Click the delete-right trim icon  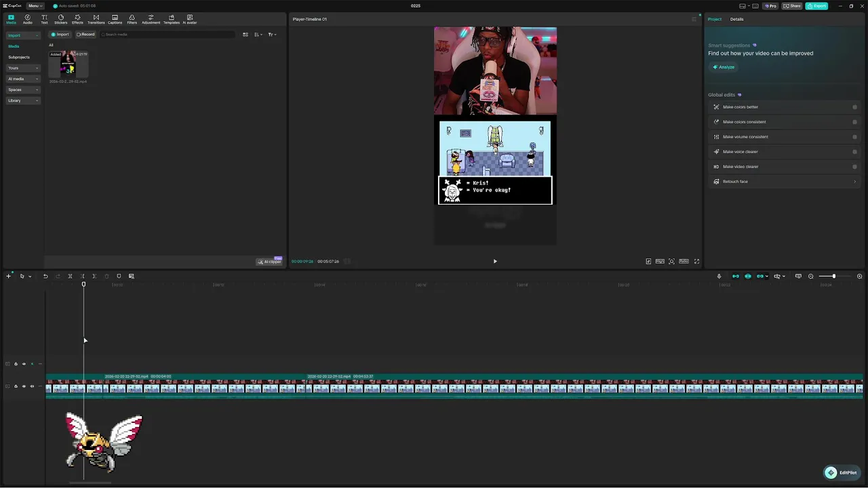tap(94, 276)
